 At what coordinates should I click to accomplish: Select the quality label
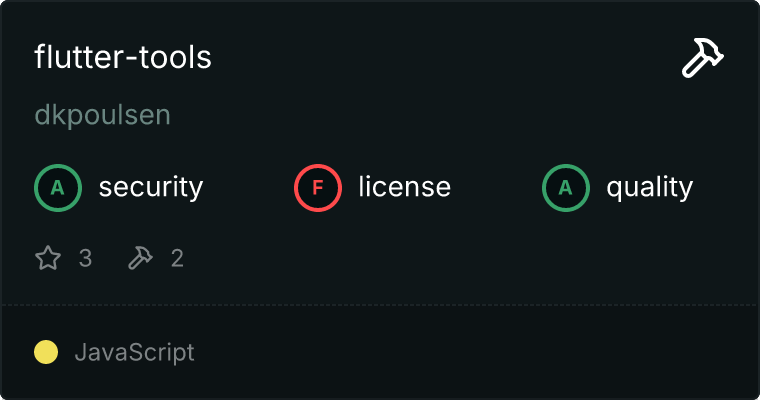coord(649,187)
